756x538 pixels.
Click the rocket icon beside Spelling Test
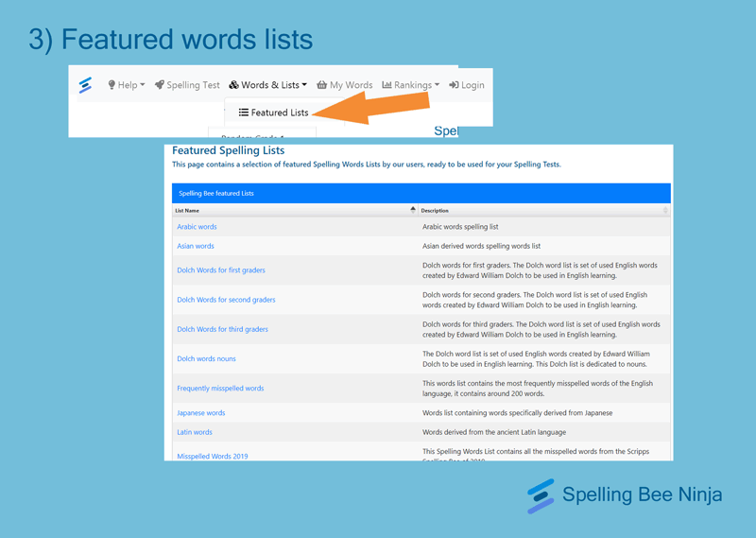(x=159, y=85)
